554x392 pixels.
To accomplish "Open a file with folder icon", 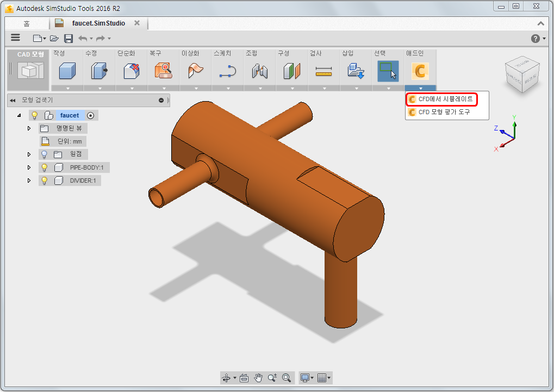I will coord(54,38).
